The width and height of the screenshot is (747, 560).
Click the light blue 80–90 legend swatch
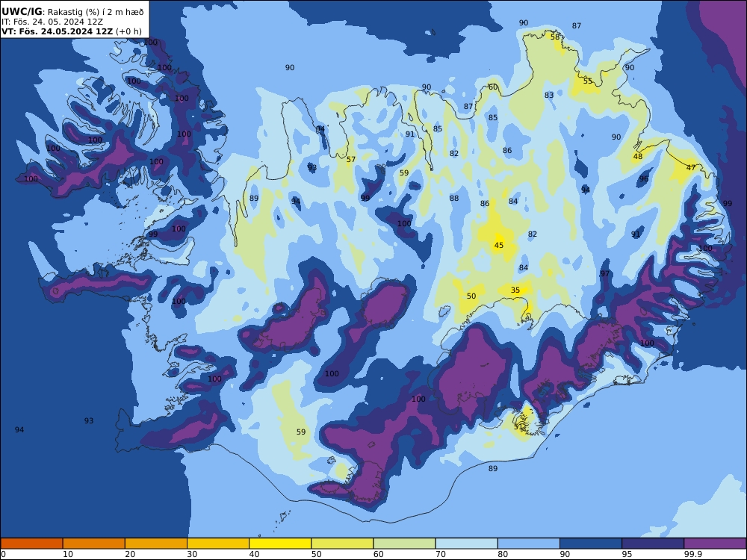(x=529, y=544)
